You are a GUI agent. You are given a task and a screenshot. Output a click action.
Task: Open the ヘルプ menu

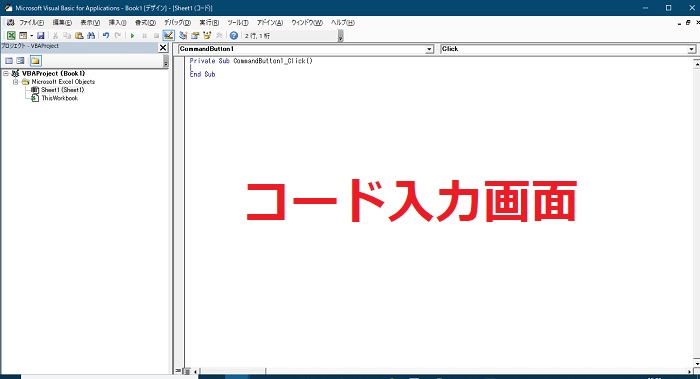(342, 22)
